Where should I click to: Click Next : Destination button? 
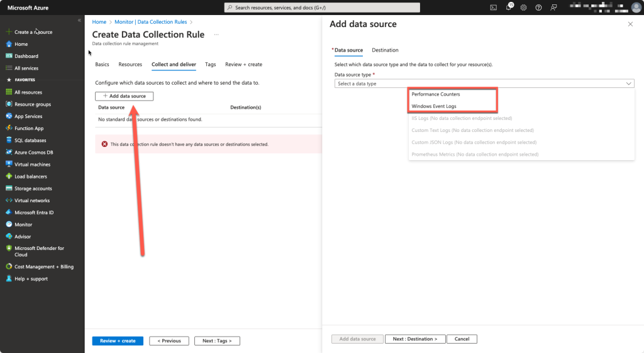pos(415,339)
